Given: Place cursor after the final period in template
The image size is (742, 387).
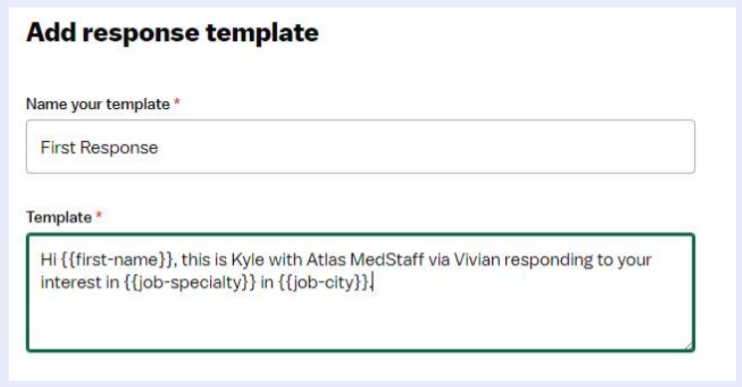Looking at the screenshot, I should (373, 283).
